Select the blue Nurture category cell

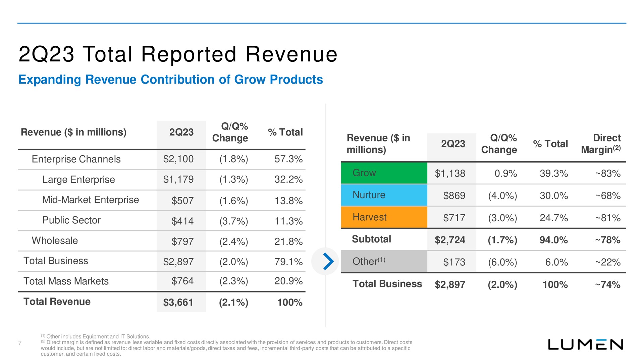tap(384, 195)
